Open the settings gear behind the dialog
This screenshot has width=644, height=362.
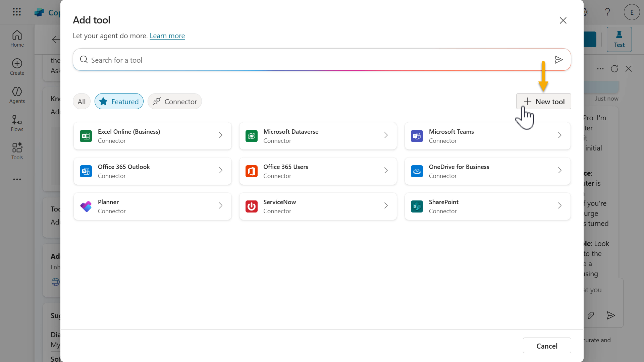pos(585,12)
